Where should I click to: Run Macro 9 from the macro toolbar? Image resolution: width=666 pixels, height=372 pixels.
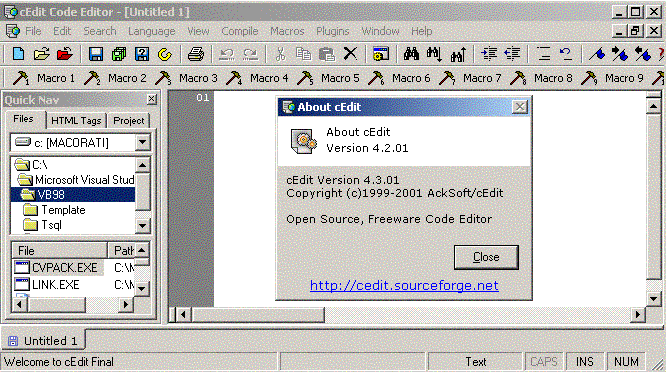(612, 78)
